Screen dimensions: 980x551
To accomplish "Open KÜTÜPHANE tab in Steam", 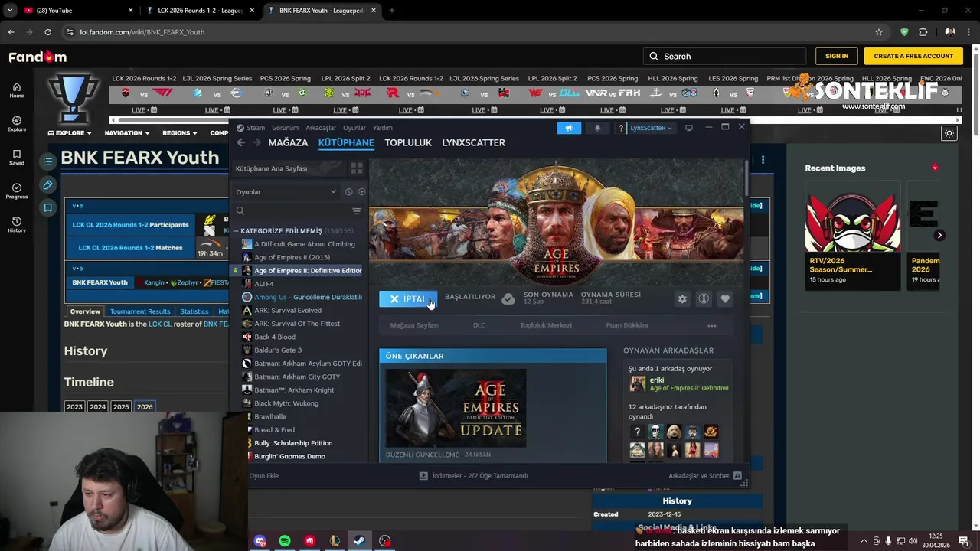I will tap(346, 142).
